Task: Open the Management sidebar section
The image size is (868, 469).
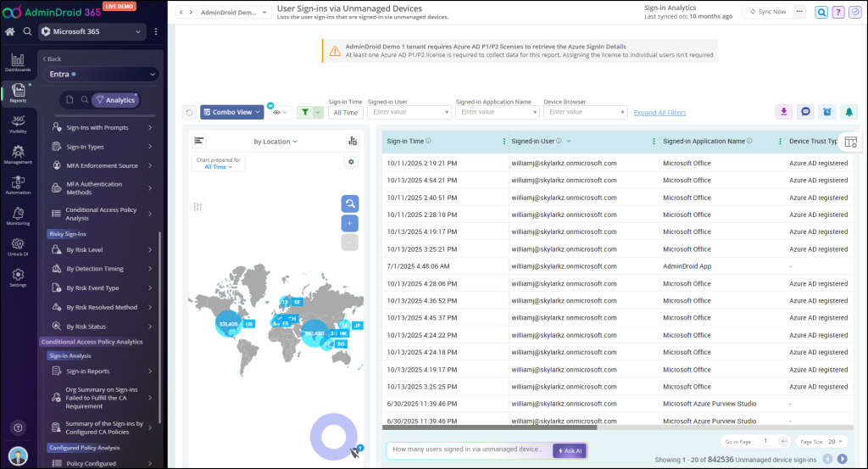Action: coord(18,154)
